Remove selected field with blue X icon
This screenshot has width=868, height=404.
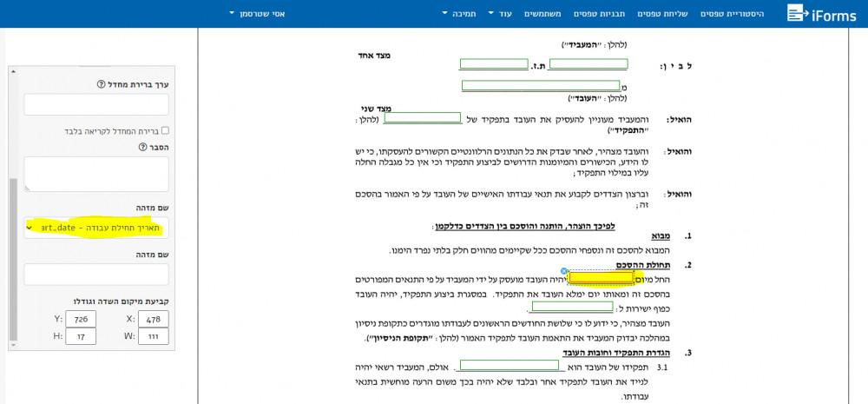click(x=564, y=271)
